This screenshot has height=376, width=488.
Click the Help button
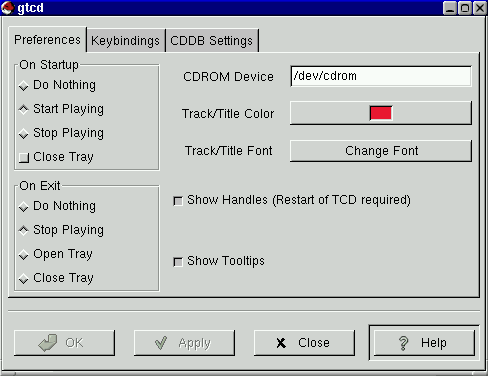(x=424, y=343)
